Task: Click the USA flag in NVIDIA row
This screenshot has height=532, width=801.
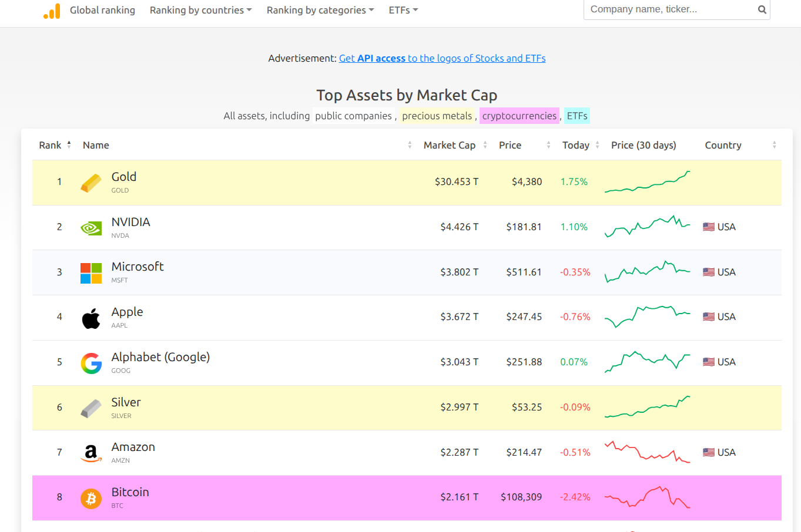Action: [x=709, y=227]
